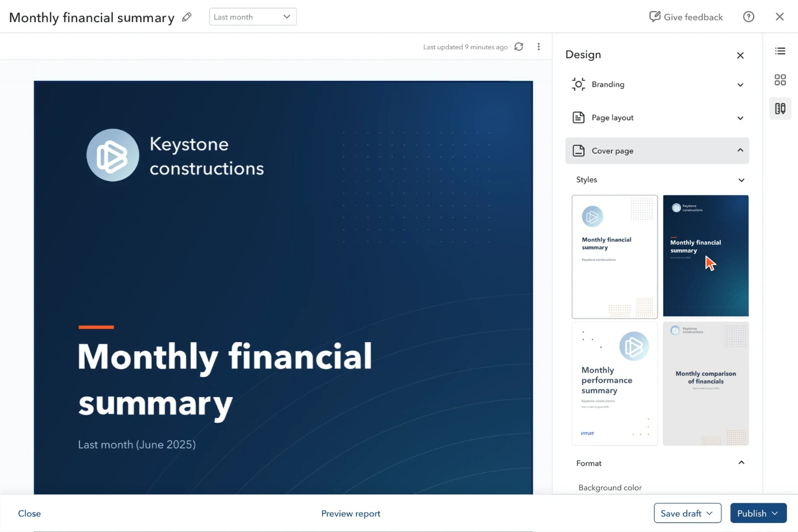798x532 pixels.
Task: Click the Save draft button
Action: tap(688, 513)
